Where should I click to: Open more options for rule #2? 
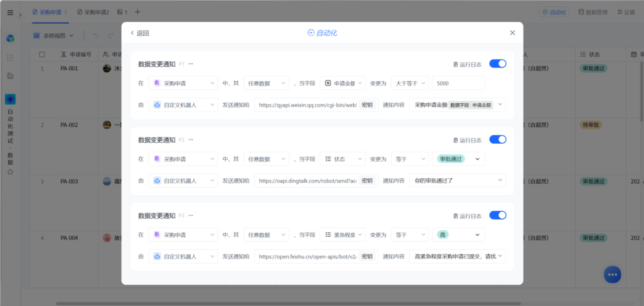(191, 140)
